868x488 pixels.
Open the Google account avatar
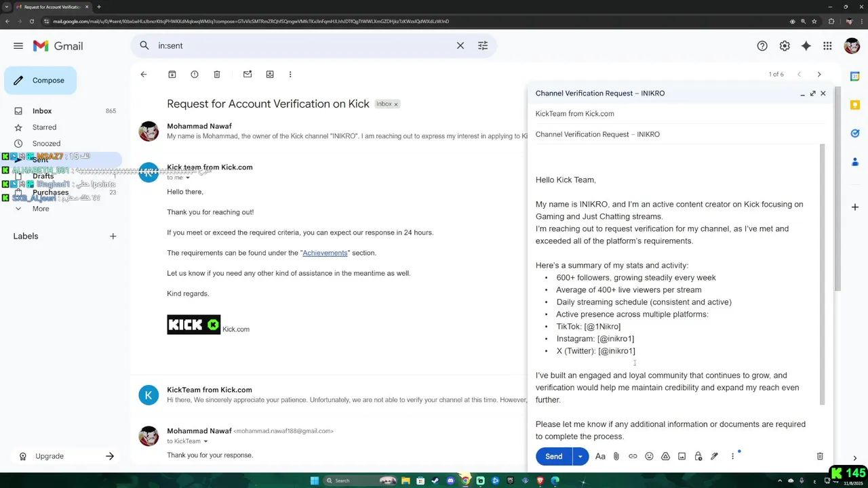click(852, 46)
